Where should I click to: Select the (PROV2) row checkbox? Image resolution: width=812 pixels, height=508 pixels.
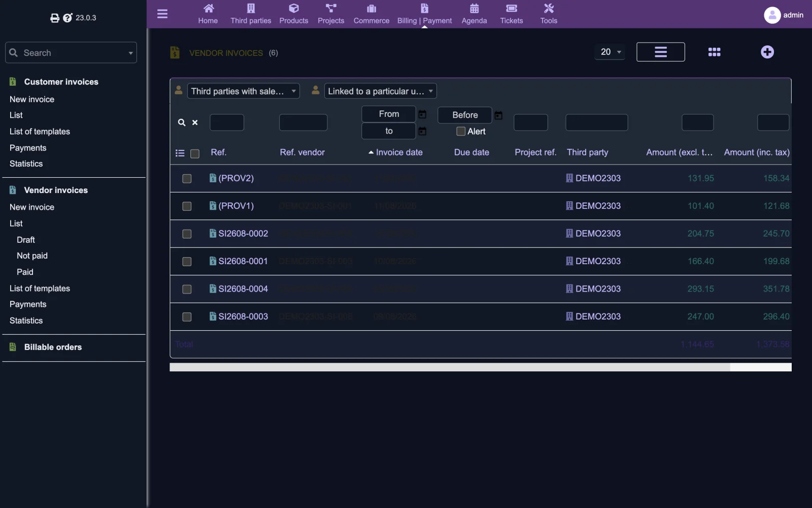187,179
